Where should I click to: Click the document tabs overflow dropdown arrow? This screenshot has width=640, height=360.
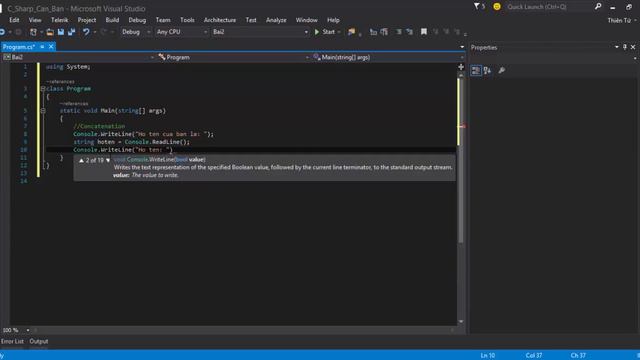(x=462, y=47)
